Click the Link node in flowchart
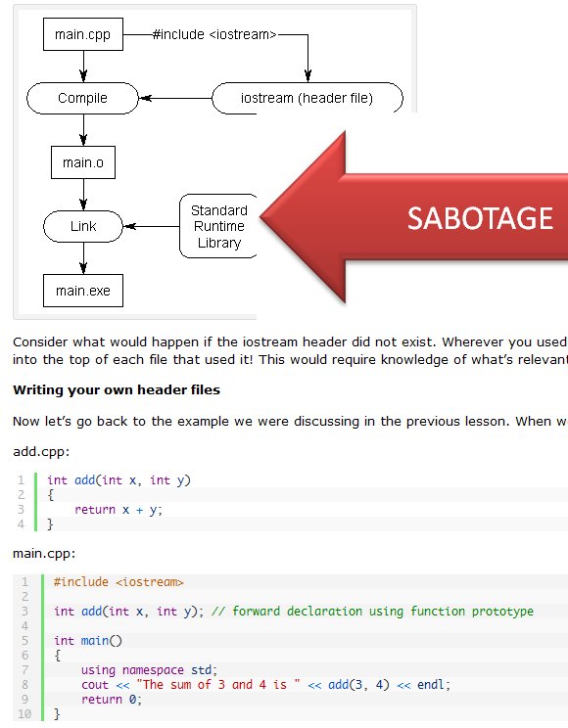568x728 pixels. click(83, 226)
